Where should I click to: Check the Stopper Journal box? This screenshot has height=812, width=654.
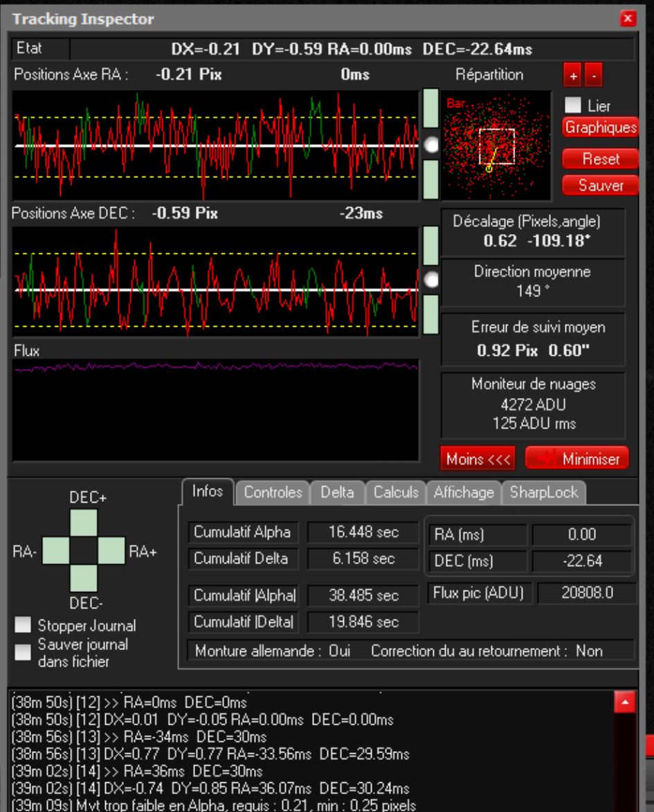[24, 626]
